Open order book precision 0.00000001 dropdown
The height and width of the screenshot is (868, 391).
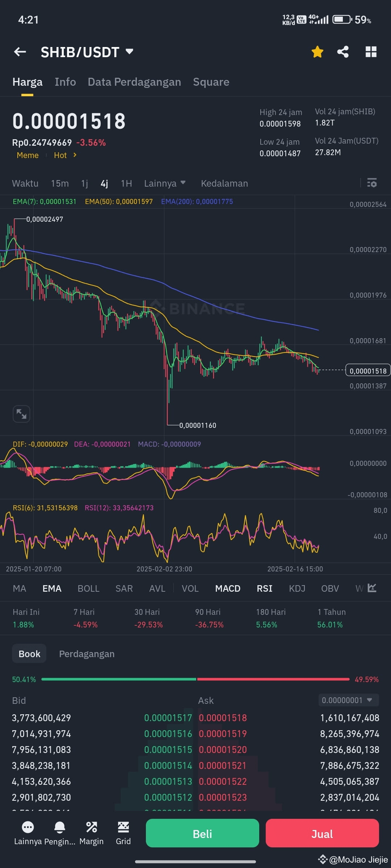[349, 700]
